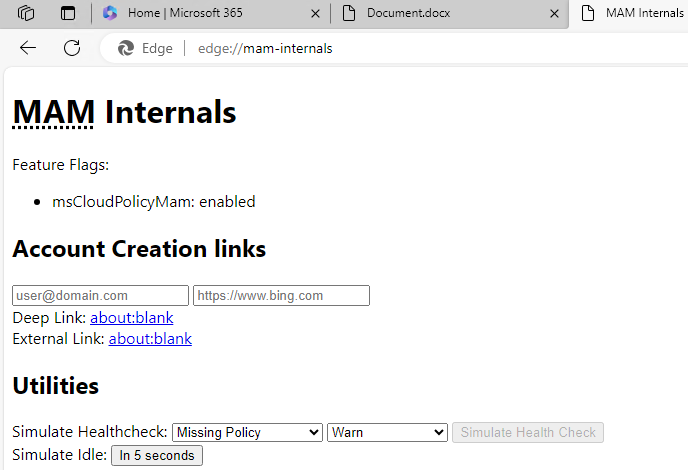Viewport: 688px width, 470px height.
Task: Open the Warn dropdown
Action: [x=387, y=432]
